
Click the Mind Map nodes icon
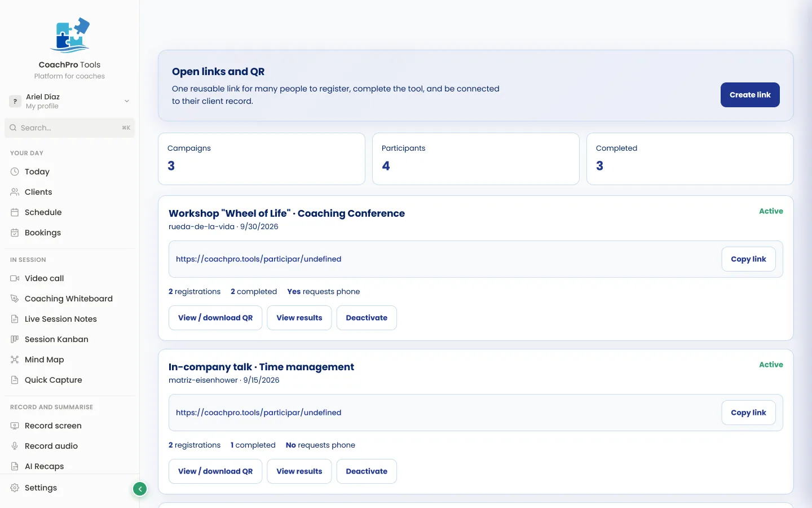(x=15, y=360)
